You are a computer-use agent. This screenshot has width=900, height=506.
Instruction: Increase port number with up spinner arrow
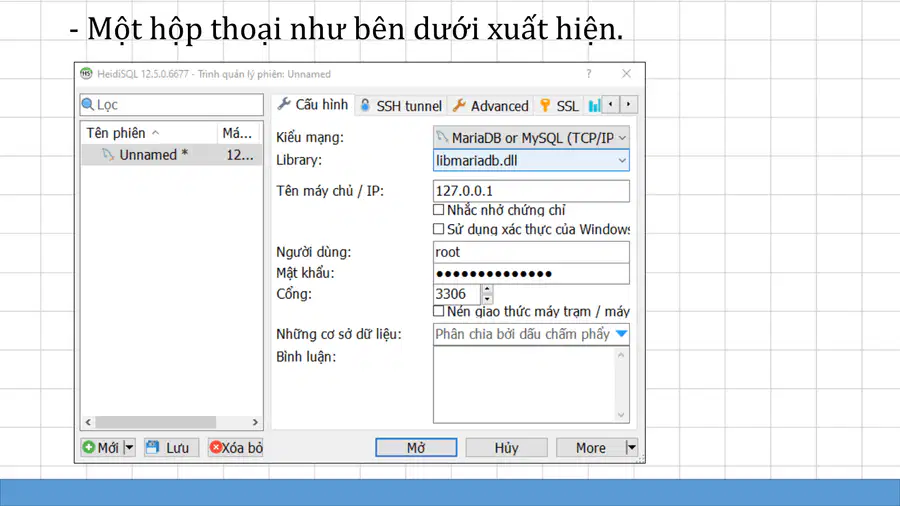click(x=487, y=290)
